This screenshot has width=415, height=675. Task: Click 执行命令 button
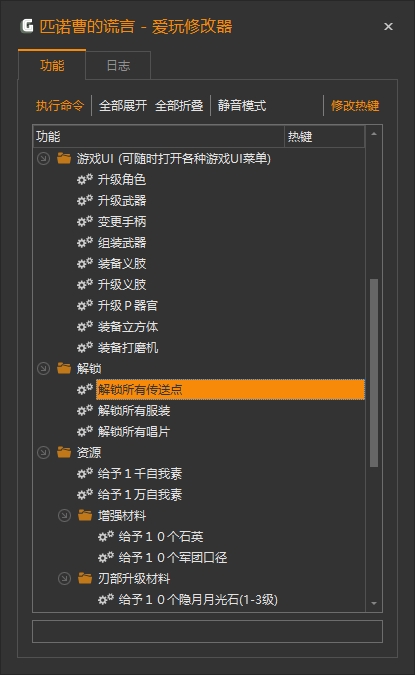coord(60,105)
